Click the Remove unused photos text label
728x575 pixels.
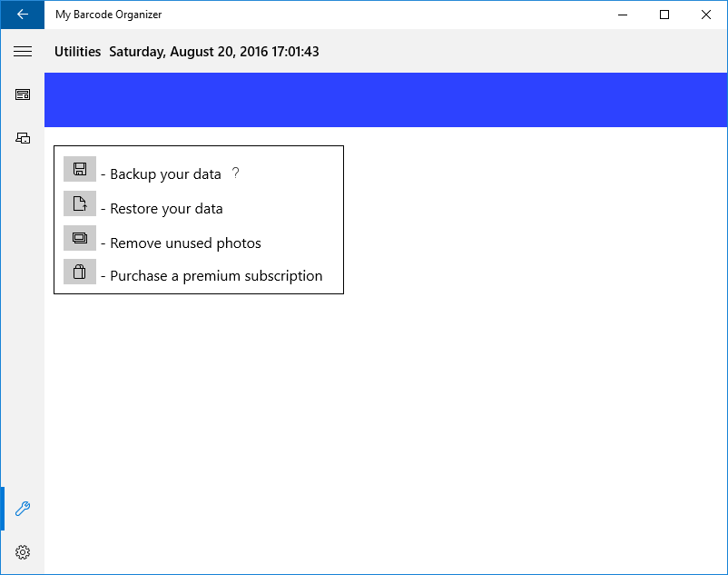(184, 243)
